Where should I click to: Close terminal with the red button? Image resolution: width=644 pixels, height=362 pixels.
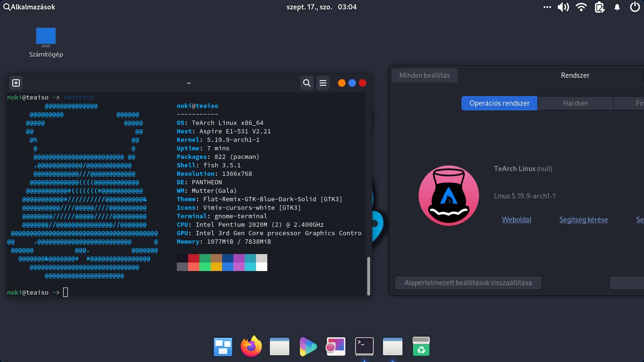(x=363, y=83)
